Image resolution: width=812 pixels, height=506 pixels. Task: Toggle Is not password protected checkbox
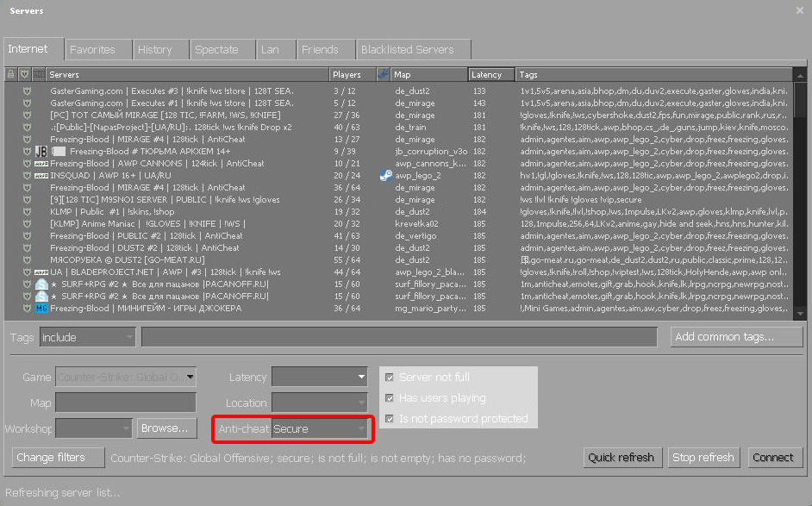390,418
